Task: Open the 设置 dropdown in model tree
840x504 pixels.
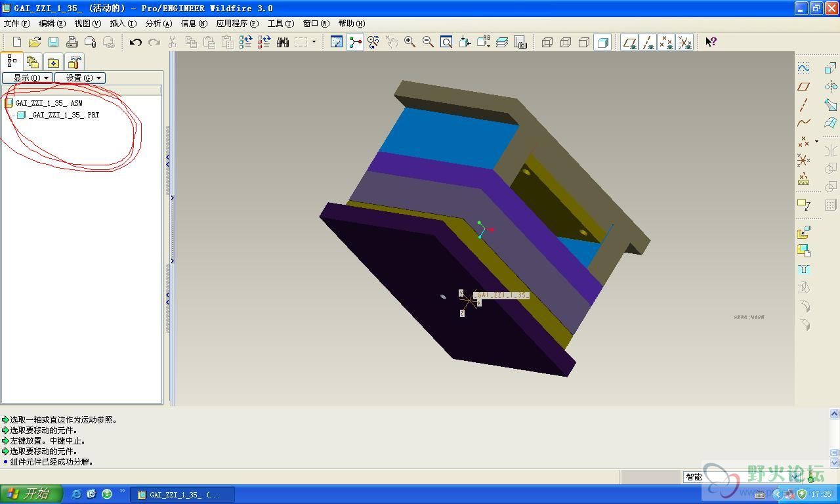Action: (x=80, y=78)
